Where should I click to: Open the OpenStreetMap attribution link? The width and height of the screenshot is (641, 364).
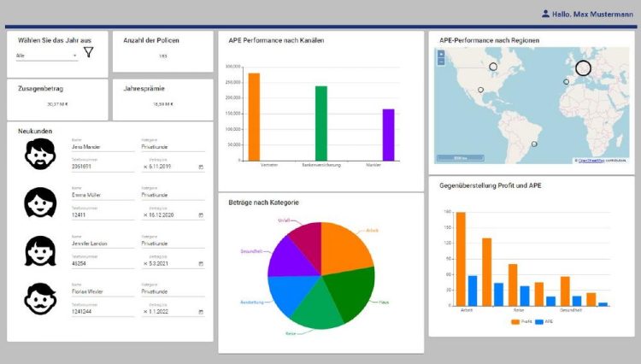tap(591, 160)
